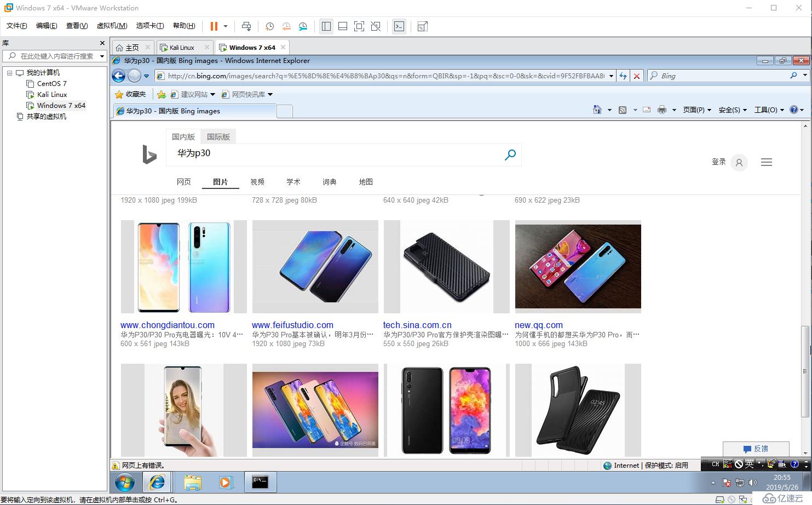This screenshot has height=505, width=812.
Task: Click the add to favorites bar star icon
Action: coord(161,94)
